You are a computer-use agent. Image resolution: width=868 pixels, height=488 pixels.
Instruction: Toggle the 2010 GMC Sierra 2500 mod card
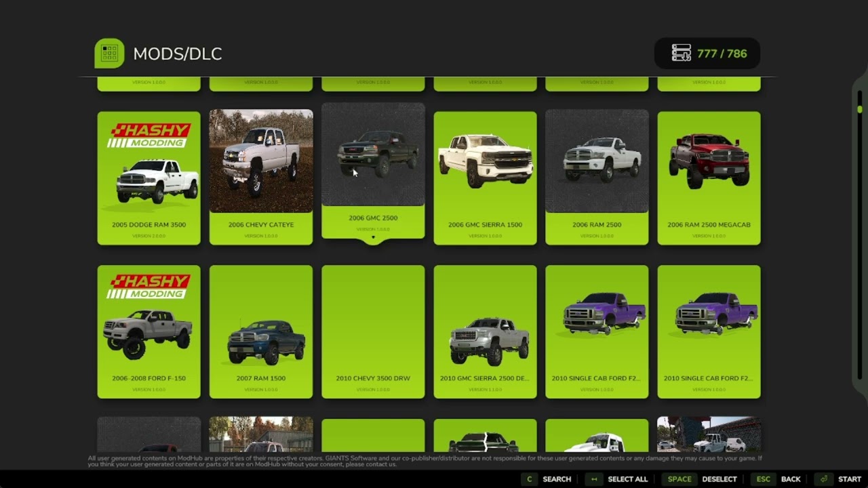point(485,331)
